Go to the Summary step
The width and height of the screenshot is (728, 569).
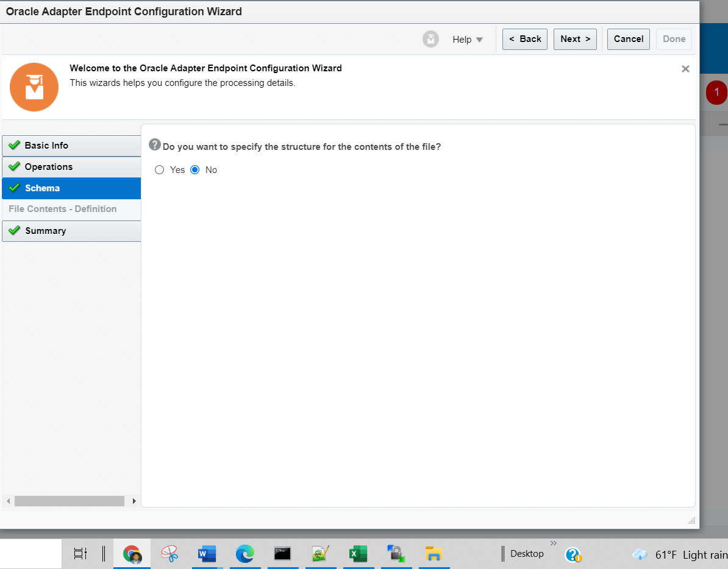[71, 231]
